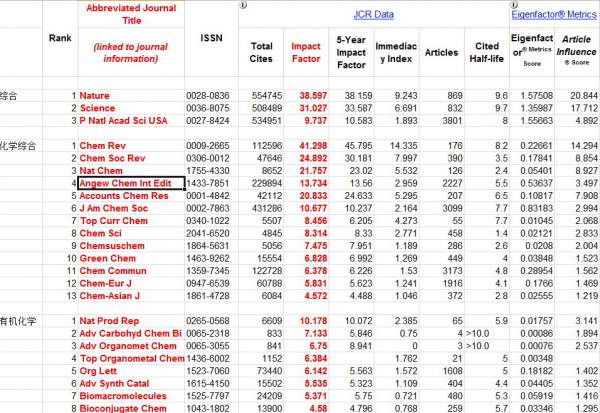Select Nature article influence score 20.844
Image resolution: width=600 pixels, height=413 pixels.
pyautogui.click(x=584, y=96)
